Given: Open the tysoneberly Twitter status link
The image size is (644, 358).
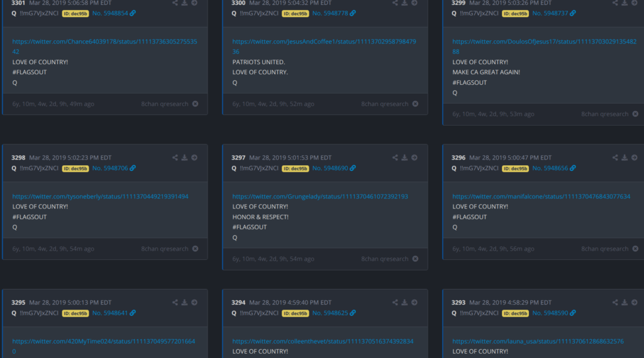Looking at the screenshot, I should tap(100, 197).
